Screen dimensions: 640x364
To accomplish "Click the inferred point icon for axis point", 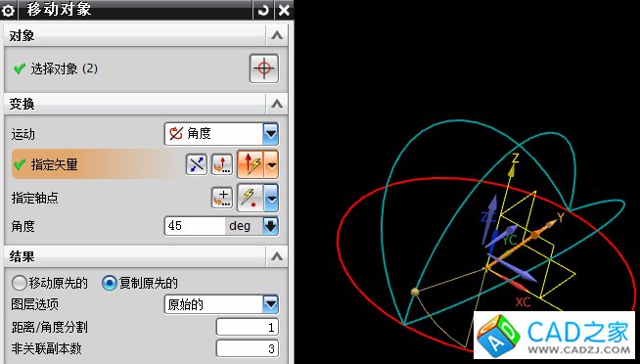I will coord(251,198).
